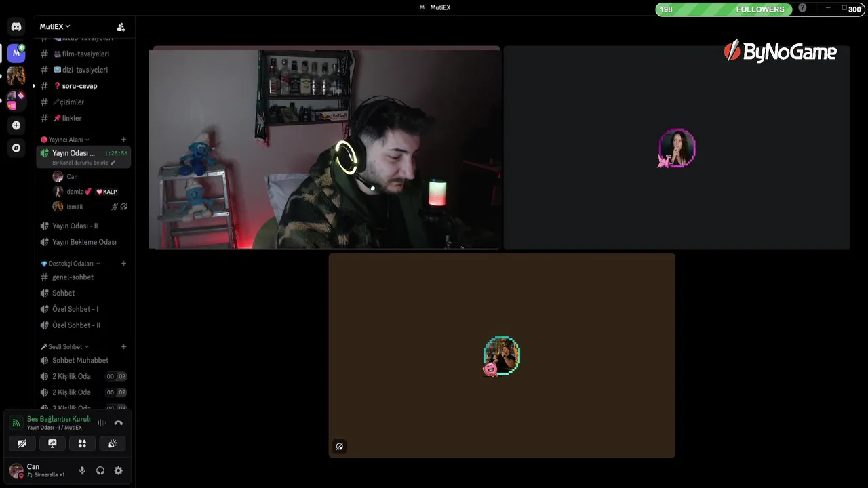
Task: Open MutiEX server dropdown menu
Action: (55, 26)
